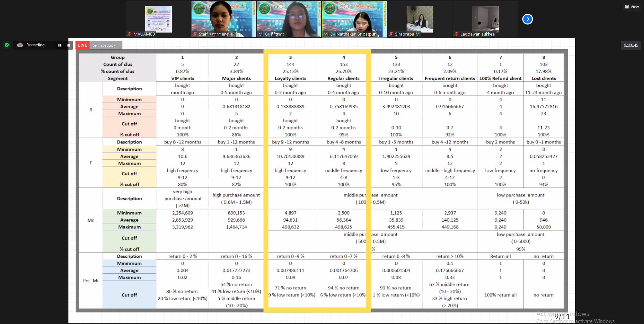Viewport: 644px width, 324px height.
Task: Click muted mic icon beside Siraprapa M
Action: (391, 34)
